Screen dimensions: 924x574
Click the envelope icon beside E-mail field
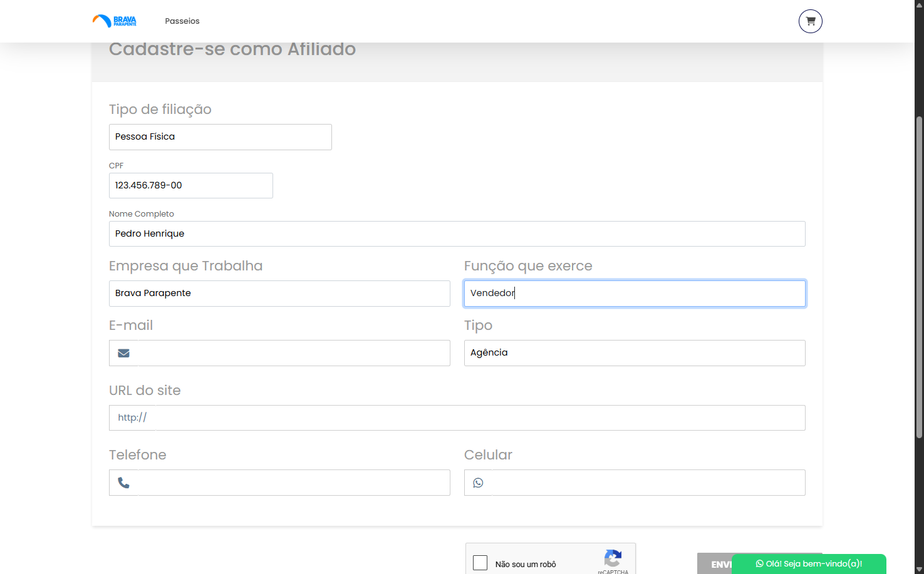click(124, 353)
